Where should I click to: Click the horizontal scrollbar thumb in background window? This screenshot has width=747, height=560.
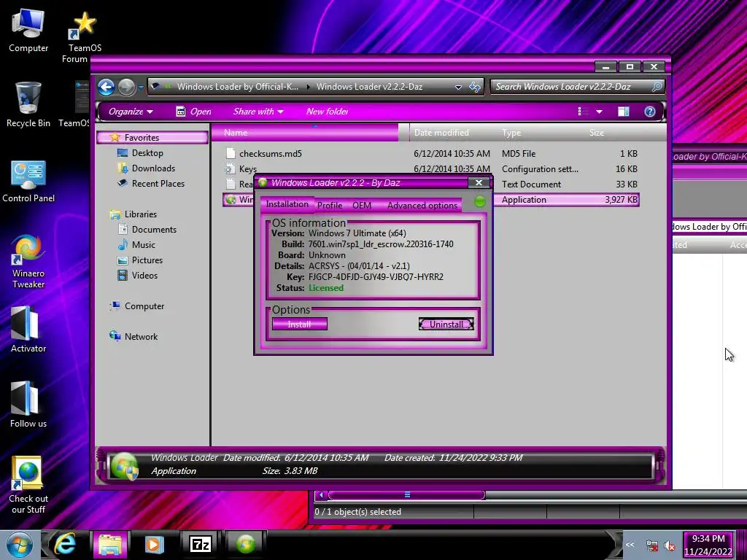click(x=407, y=495)
